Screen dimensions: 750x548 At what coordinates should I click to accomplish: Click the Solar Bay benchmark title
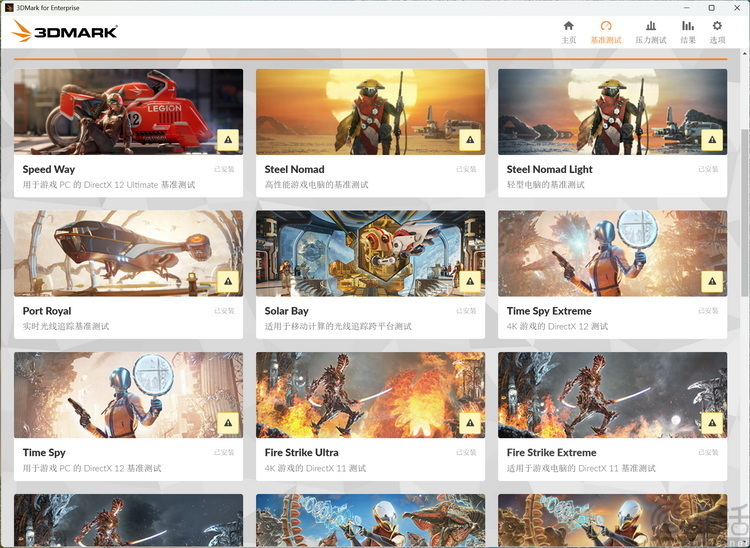point(287,311)
